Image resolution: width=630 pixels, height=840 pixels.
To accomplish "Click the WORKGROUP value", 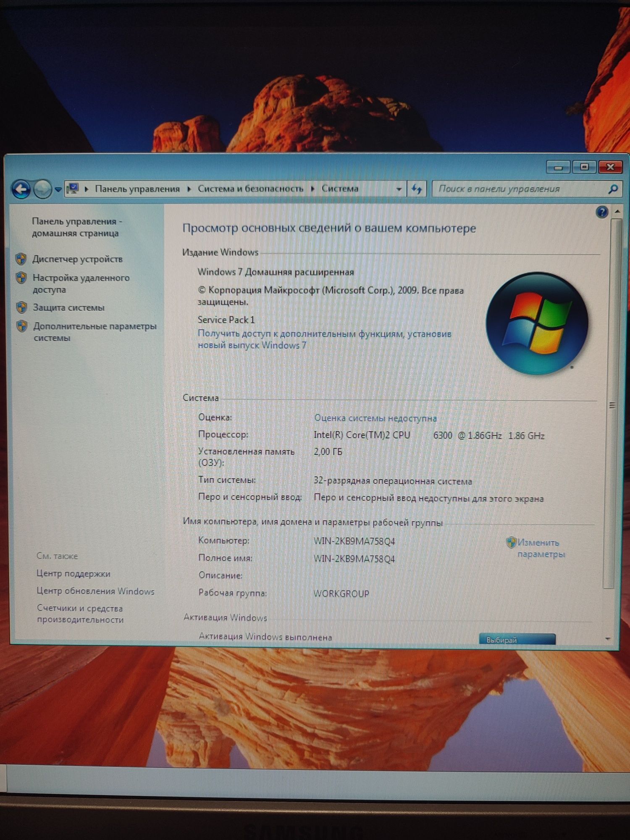I will (x=341, y=594).
